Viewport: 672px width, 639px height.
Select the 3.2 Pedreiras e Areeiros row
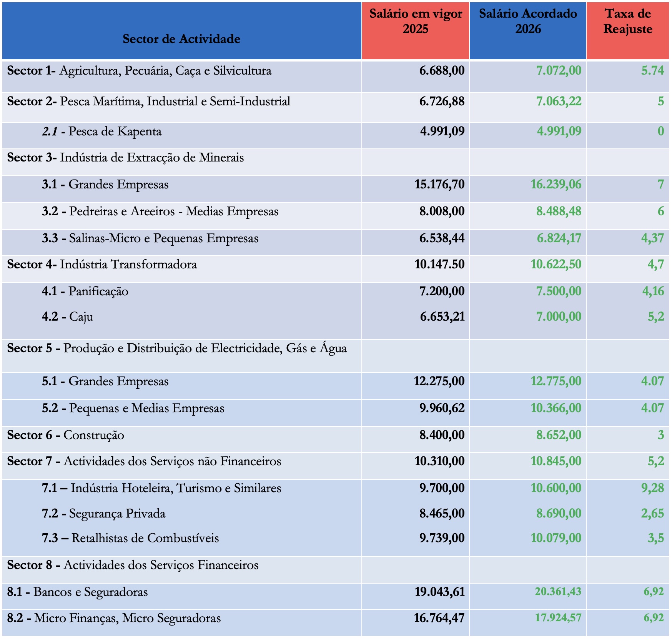[x=160, y=211]
